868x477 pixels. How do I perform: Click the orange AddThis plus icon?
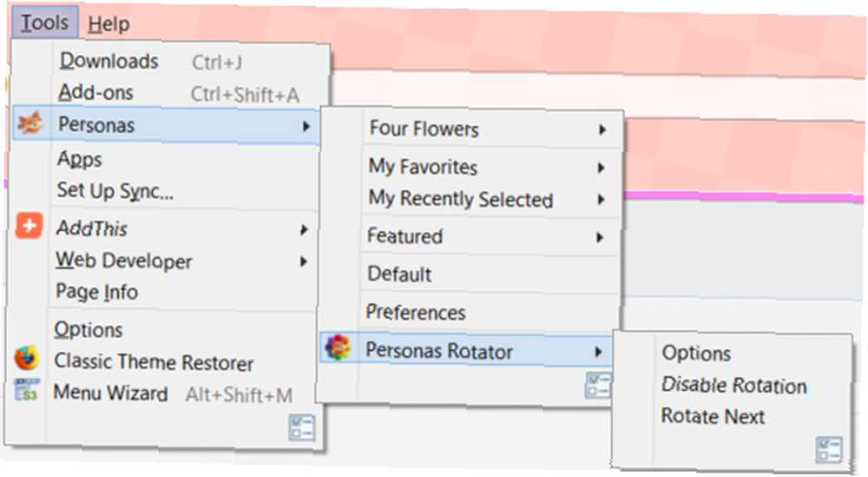30,226
